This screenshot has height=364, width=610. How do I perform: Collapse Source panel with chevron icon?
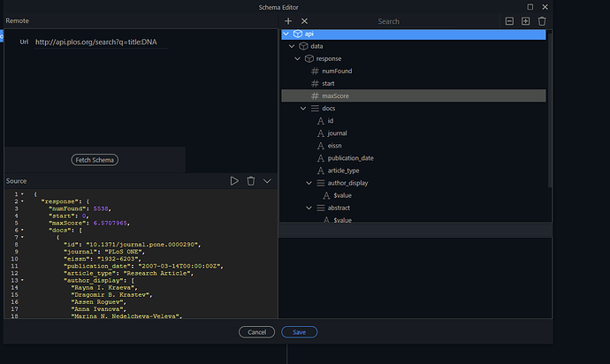pos(267,181)
